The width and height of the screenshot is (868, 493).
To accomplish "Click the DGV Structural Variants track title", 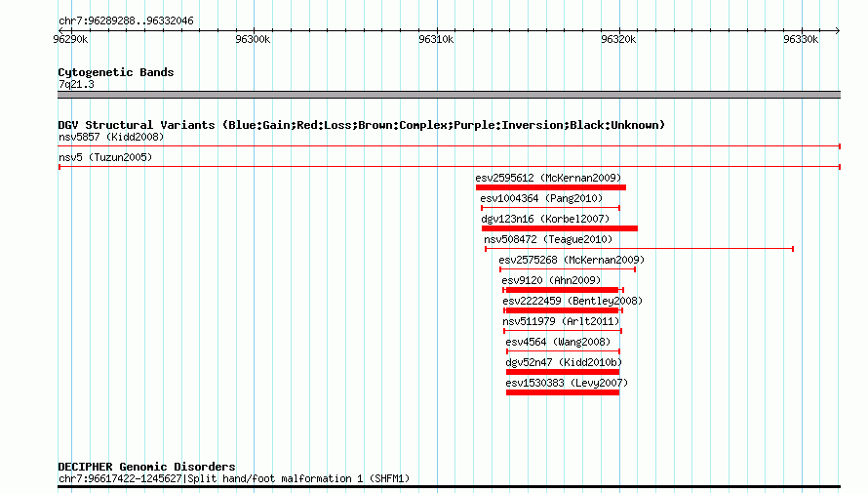I will coord(361,125).
